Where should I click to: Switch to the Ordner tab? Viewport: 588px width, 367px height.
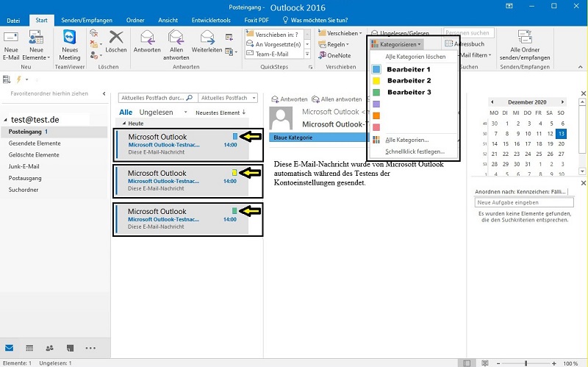pyautogui.click(x=135, y=21)
